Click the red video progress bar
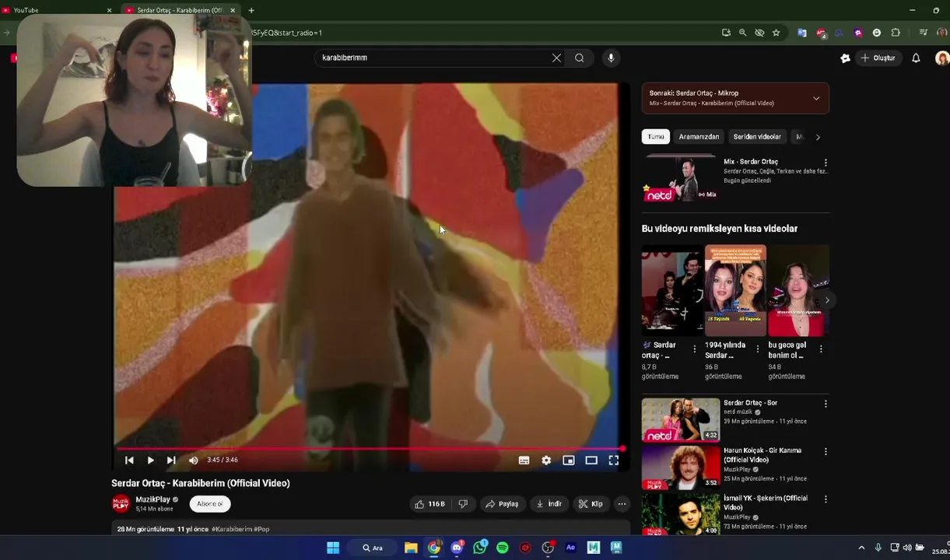950x560 pixels. (370, 449)
